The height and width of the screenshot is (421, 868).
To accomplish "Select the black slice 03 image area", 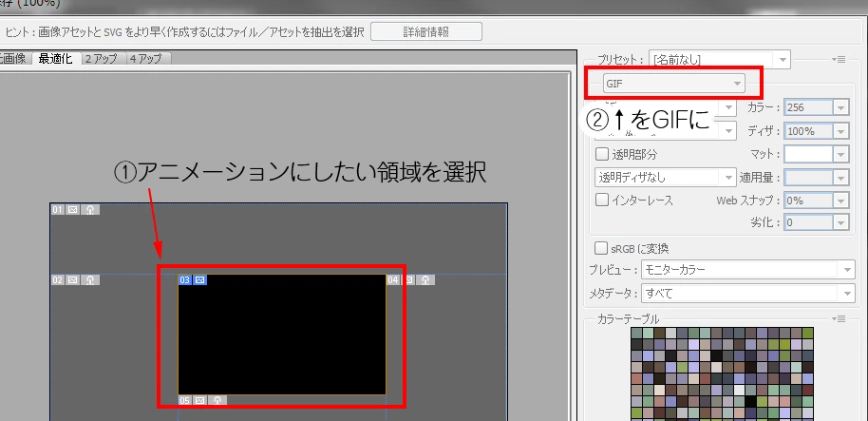I will 282,334.
